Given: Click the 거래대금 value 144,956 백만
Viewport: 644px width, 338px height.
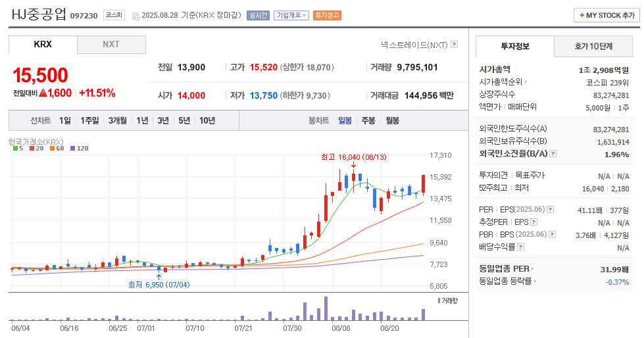Looking at the screenshot, I should click(x=429, y=95).
